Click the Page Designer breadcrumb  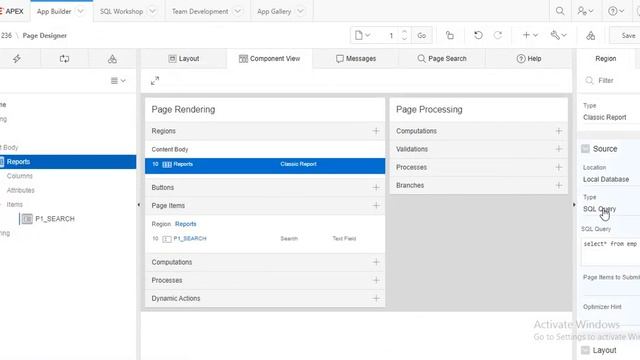tap(44, 36)
